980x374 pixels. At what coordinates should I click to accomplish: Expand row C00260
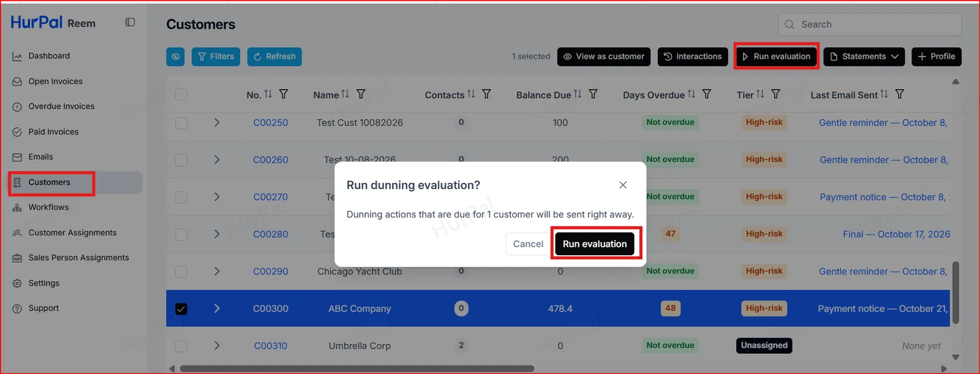[x=217, y=160]
